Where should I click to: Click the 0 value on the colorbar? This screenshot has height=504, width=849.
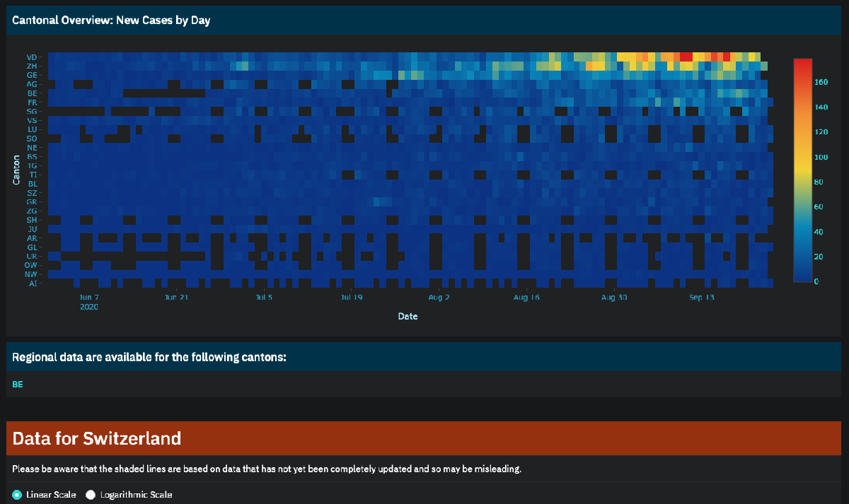pos(815,281)
